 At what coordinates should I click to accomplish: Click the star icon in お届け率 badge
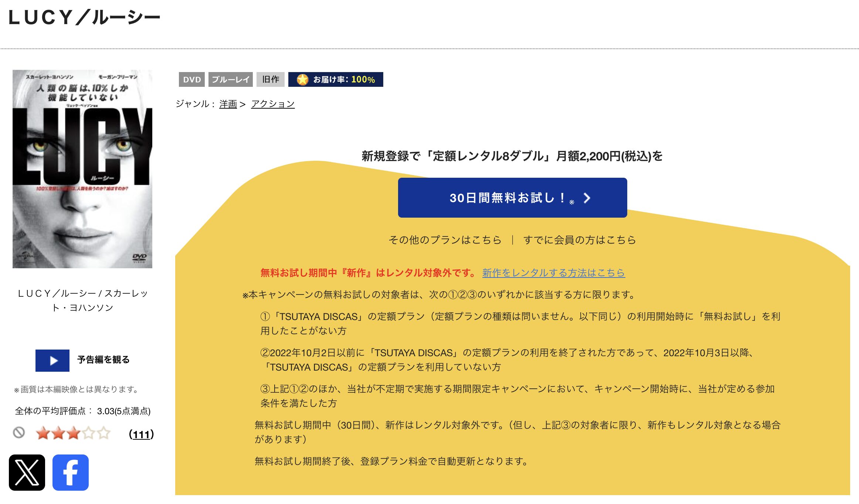tap(302, 79)
